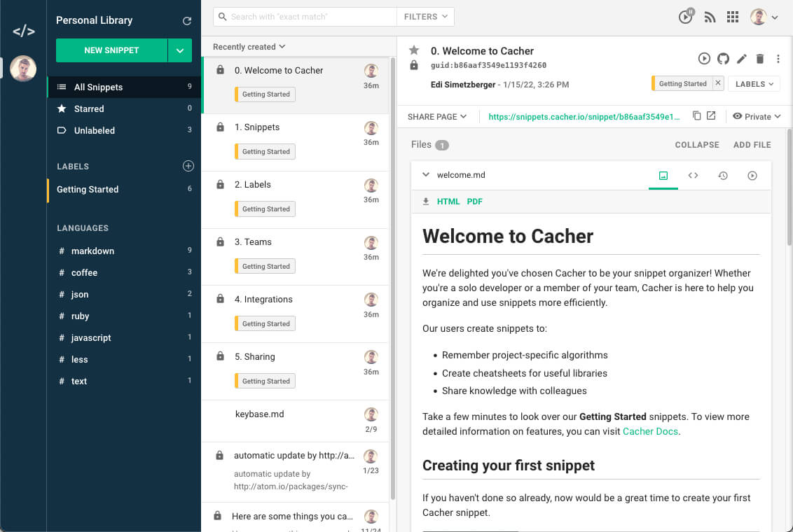This screenshot has height=532, width=793.
Task: Open the snippets.cacher.io share link
Action: pos(584,117)
